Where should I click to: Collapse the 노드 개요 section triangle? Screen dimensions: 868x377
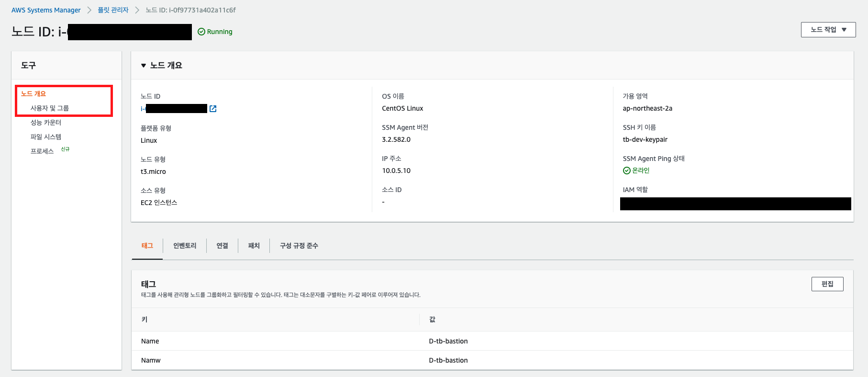pyautogui.click(x=144, y=66)
